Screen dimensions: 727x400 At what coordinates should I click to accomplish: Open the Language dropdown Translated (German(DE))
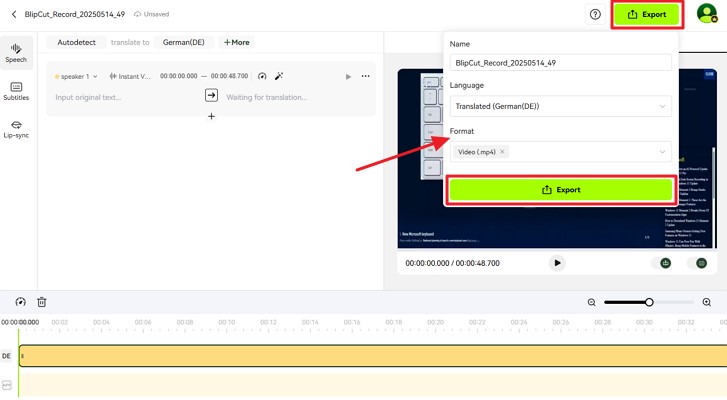tap(561, 106)
